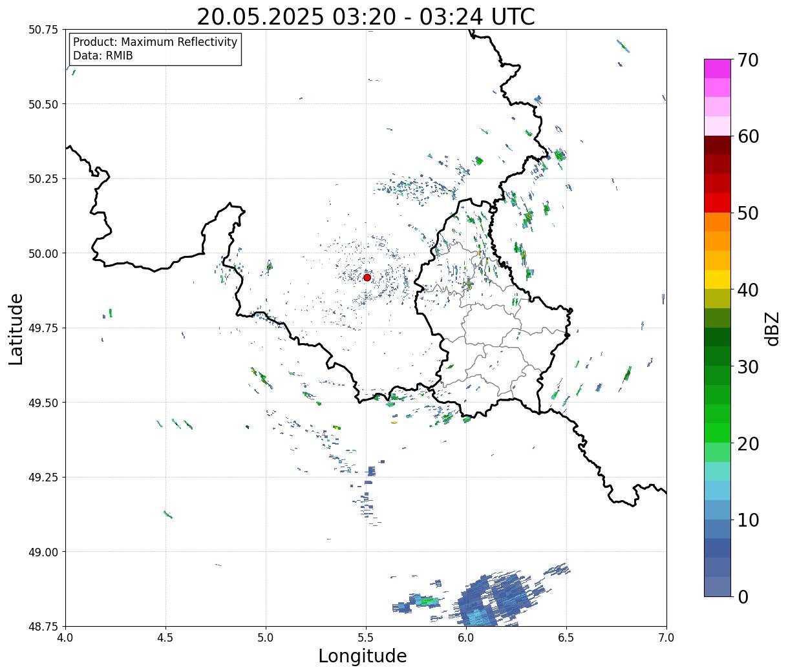Pick the slate blue bottom colorbar swatch
This screenshot has height=672, width=788.
[x=718, y=586]
